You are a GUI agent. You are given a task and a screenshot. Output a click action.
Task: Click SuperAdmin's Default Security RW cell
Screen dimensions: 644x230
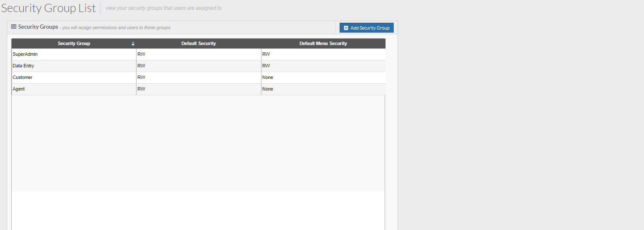coord(141,54)
